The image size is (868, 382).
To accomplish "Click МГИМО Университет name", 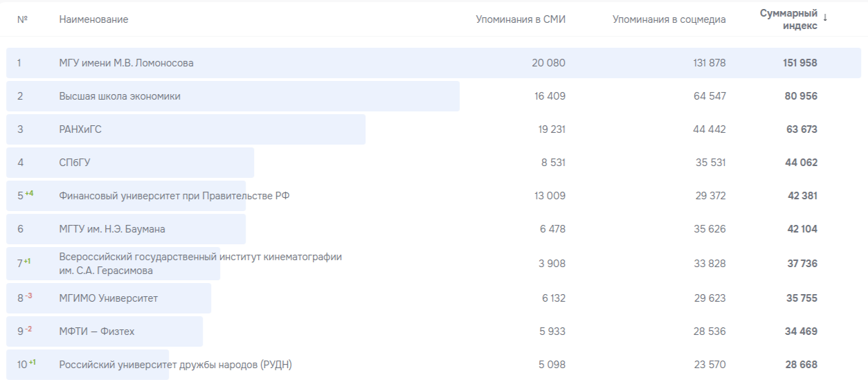I will pos(109,298).
